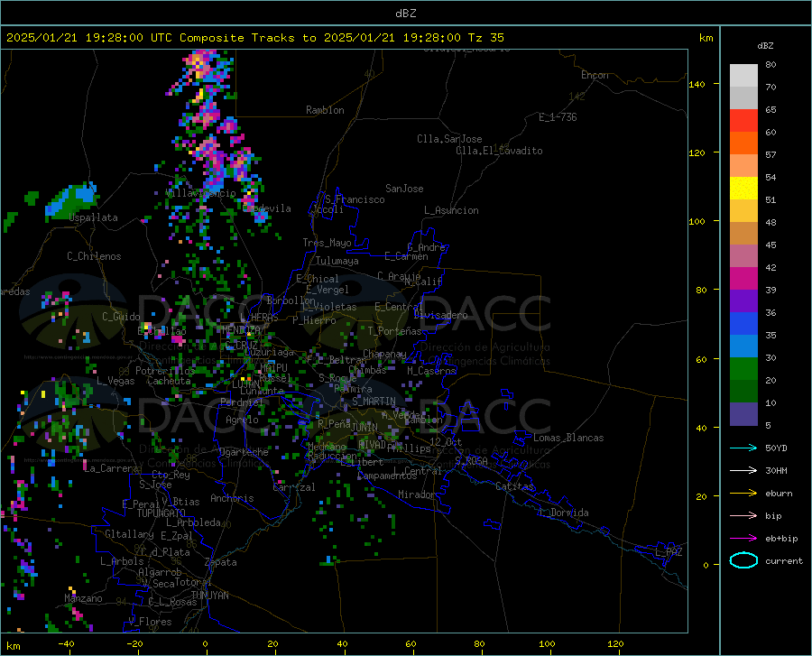The image size is (812, 656).
Task: Click the '50YD' legend label
Action: [776, 448]
